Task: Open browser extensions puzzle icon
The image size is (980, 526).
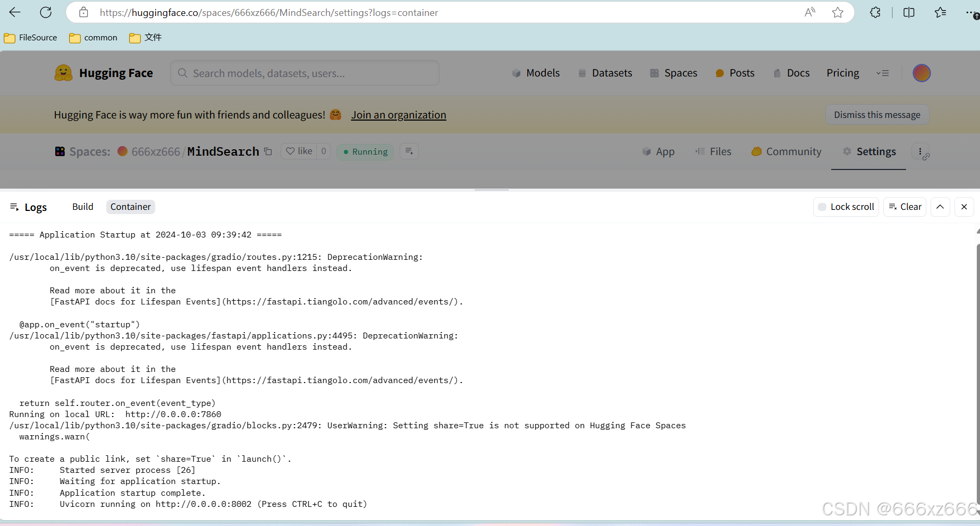Action: coord(875,12)
